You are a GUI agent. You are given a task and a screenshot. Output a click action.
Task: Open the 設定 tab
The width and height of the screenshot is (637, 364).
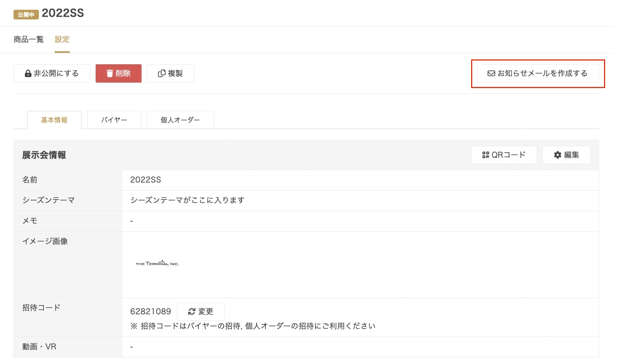pyautogui.click(x=62, y=39)
